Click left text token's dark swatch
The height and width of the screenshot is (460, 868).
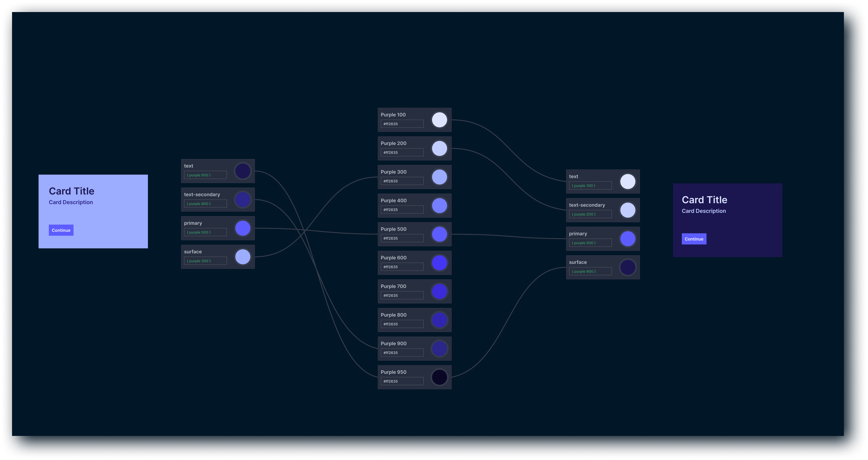(x=243, y=171)
